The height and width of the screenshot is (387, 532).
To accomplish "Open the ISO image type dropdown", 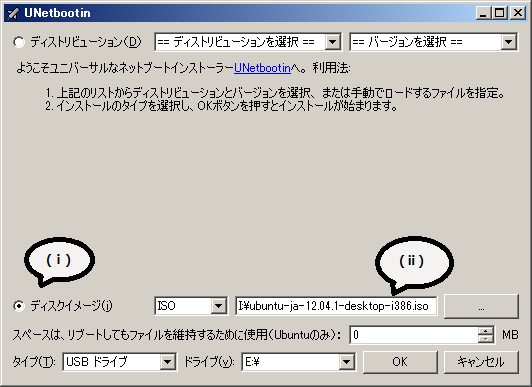I will coord(191,306).
